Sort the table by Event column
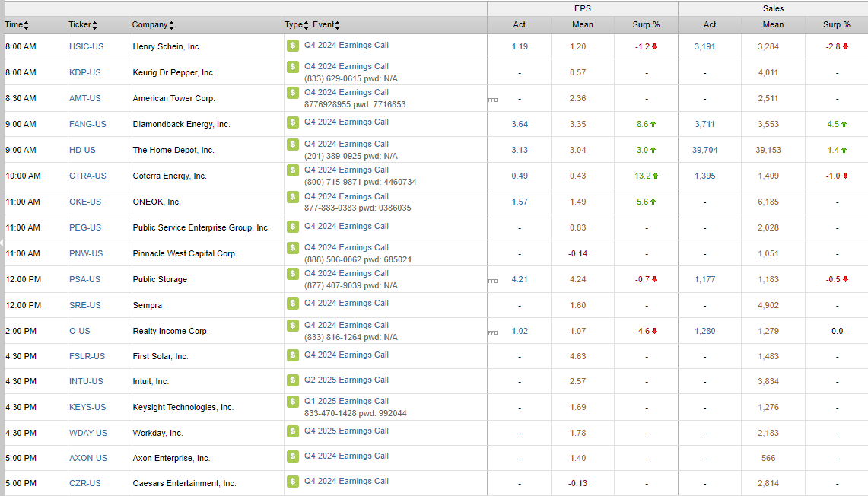Screen dimensions: 868x496 (326, 25)
